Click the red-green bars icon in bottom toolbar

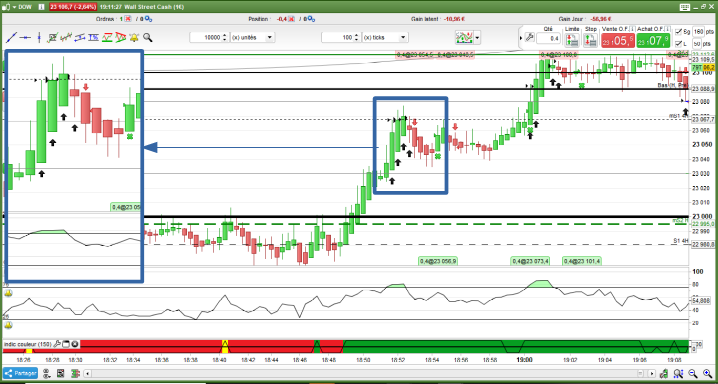(x=75, y=373)
